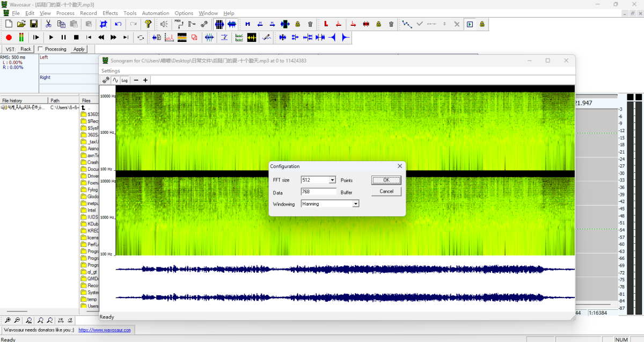Open the wavosaur.com website link
The width and height of the screenshot is (644, 342).
click(105, 330)
